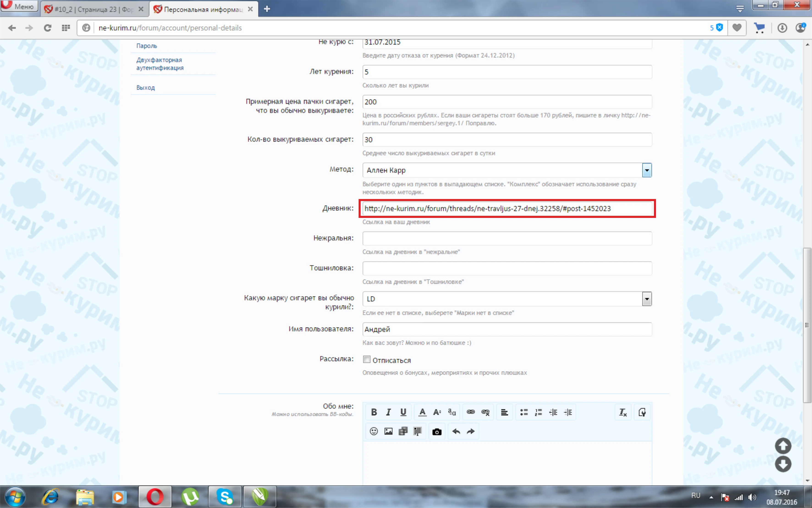812x508 pixels.
Task: Apply bold formatting in the Обо мне editor
Action: tap(374, 412)
